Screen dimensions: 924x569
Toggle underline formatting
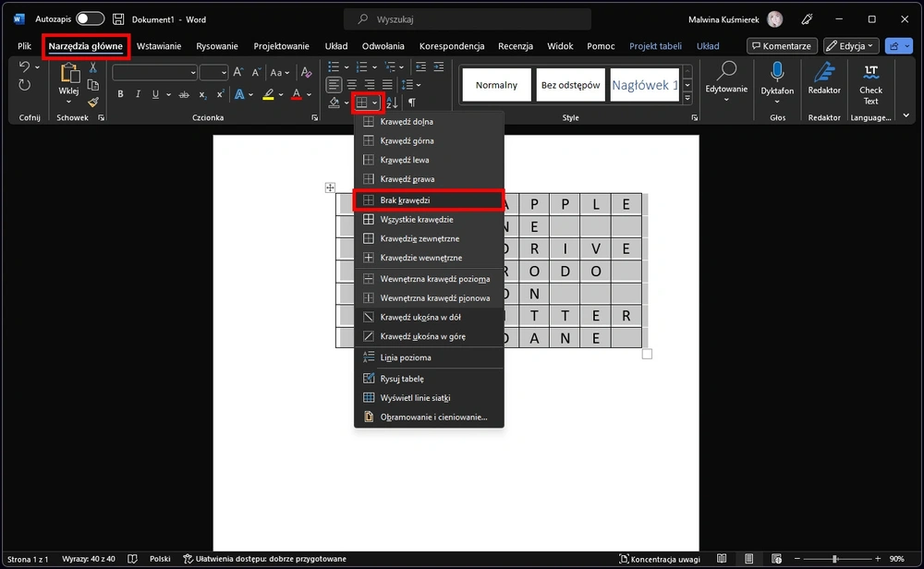pos(155,94)
